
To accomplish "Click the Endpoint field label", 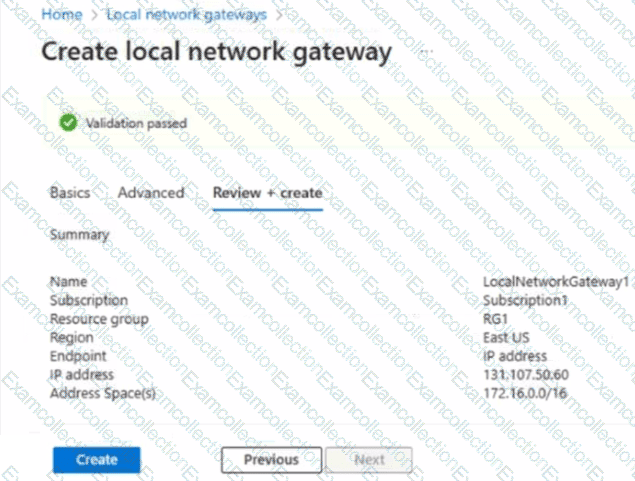I will 78,356.
